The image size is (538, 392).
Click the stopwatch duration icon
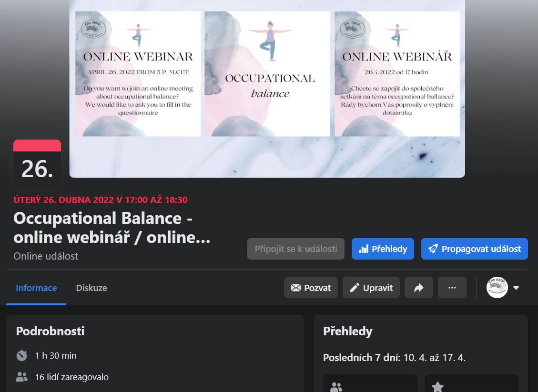[x=21, y=355]
